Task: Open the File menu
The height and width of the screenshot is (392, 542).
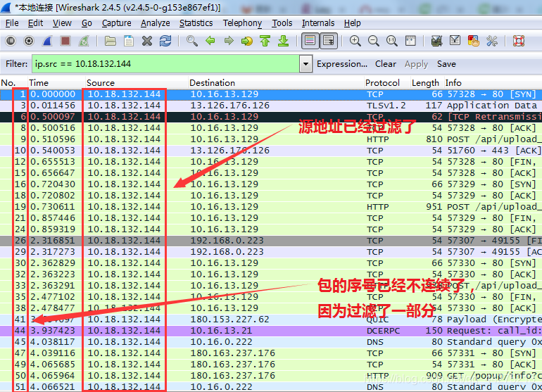Action: point(12,23)
